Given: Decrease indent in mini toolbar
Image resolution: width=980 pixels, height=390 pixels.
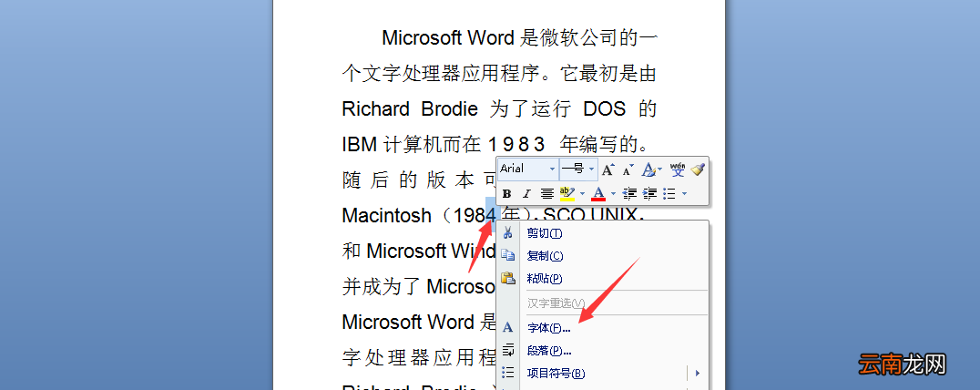Looking at the screenshot, I should coord(630,194).
